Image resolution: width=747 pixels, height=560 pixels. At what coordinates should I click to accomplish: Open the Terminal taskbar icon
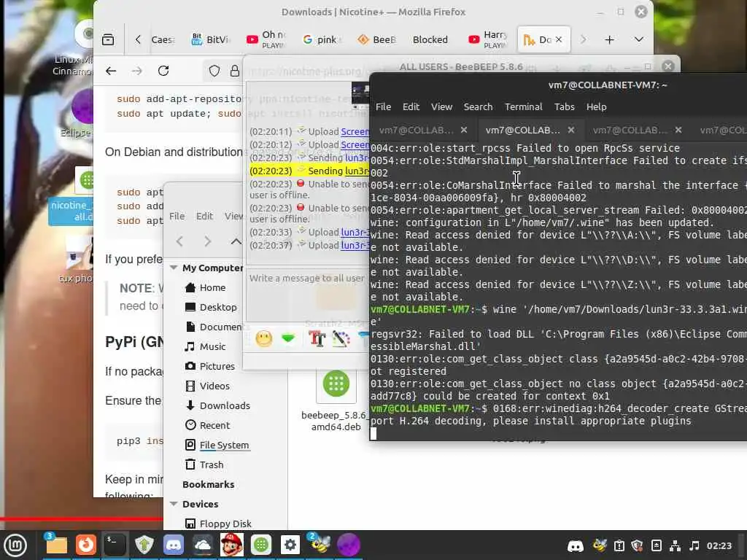[x=115, y=545]
